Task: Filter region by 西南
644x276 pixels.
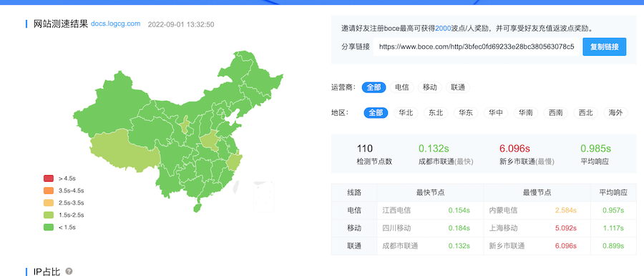Action: point(556,113)
